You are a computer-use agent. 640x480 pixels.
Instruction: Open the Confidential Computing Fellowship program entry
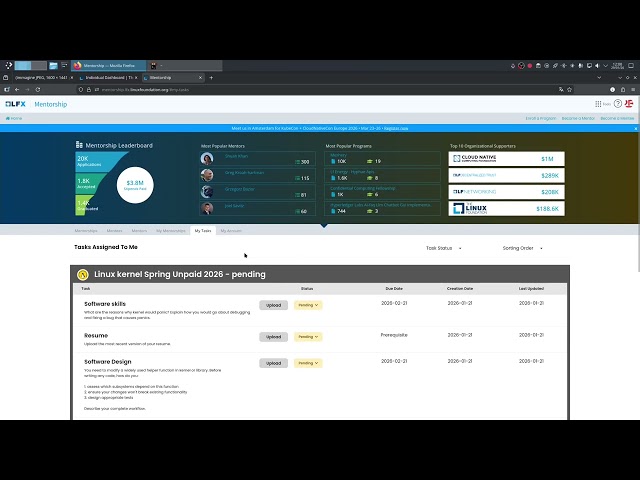click(x=382, y=191)
